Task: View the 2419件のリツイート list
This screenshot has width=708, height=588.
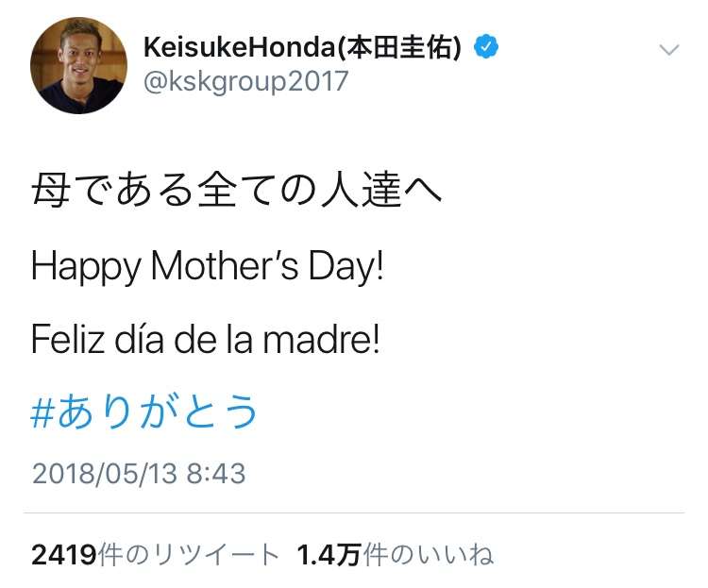Action: 156,555
